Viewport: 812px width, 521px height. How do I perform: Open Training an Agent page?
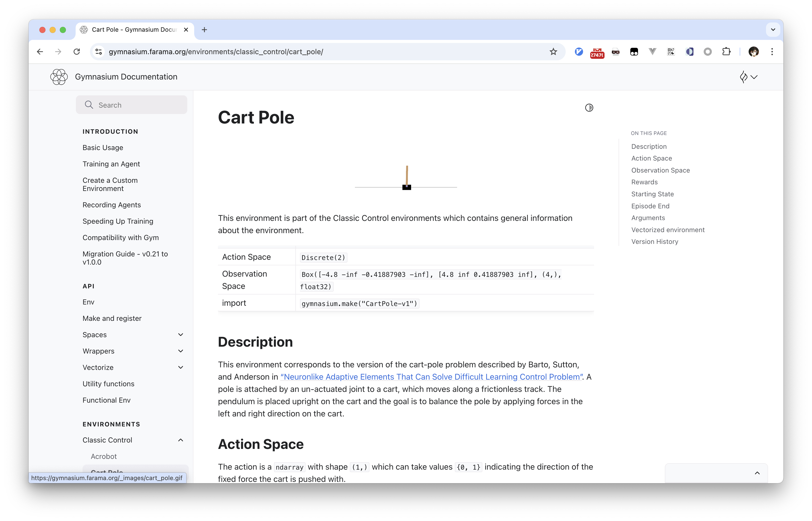[111, 164]
